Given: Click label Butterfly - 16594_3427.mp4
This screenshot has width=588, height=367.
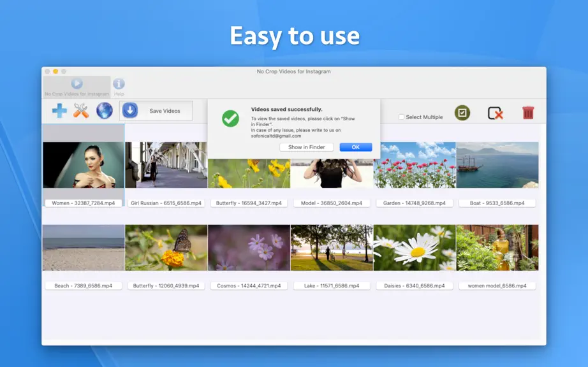Looking at the screenshot, I should click(249, 203).
